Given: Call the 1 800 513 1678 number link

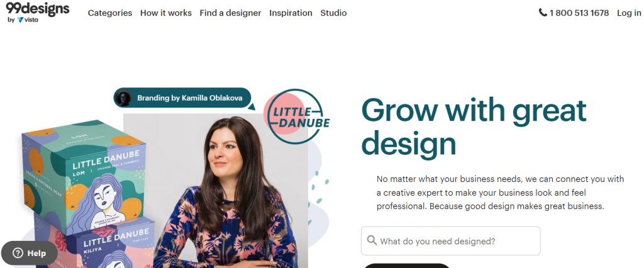Looking at the screenshot, I should pyautogui.click(x=579, y=13).
